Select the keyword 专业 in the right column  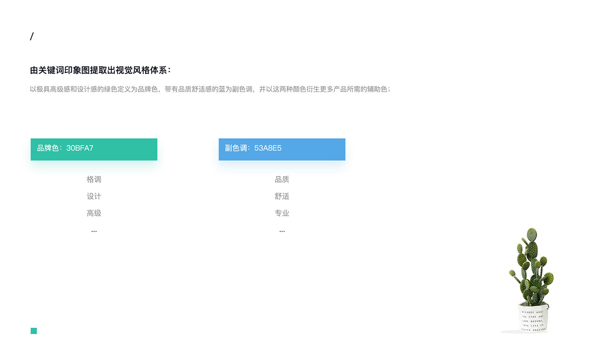(282, 213)
